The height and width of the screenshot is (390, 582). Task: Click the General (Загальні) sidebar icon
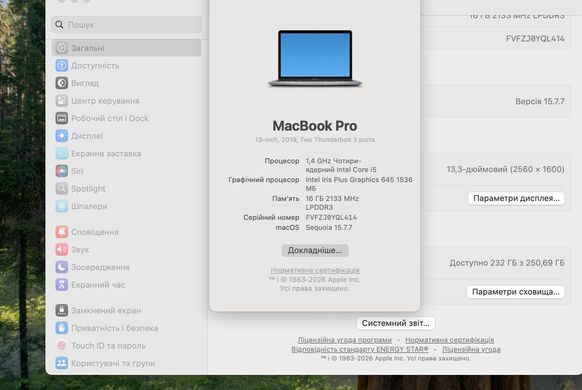[62, 48]
